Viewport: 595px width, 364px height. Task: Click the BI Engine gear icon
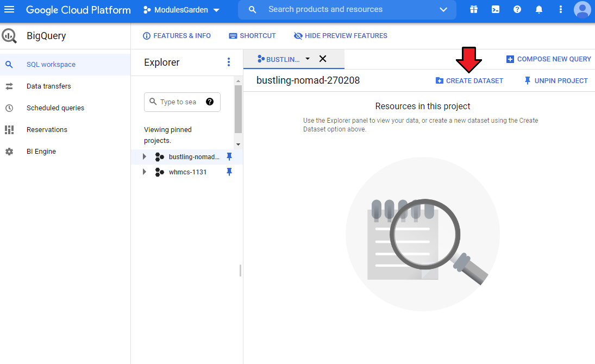click(x=9, y=152)
